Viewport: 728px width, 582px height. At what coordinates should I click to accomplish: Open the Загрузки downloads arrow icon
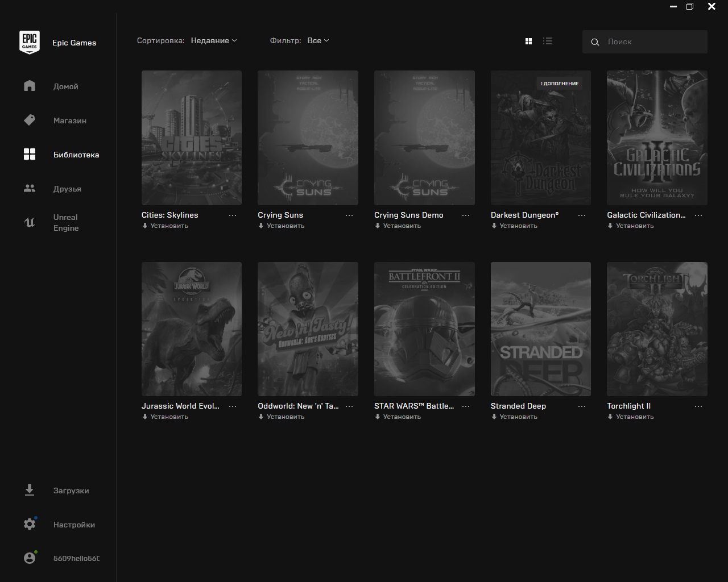click(x=30, y=490)
